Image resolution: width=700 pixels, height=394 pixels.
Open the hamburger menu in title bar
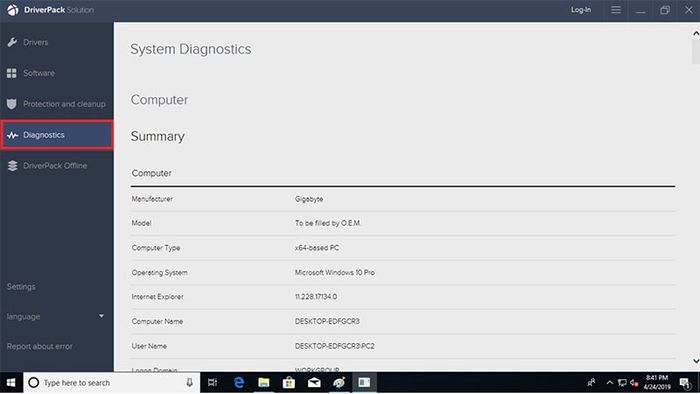[x=616, y=10]
